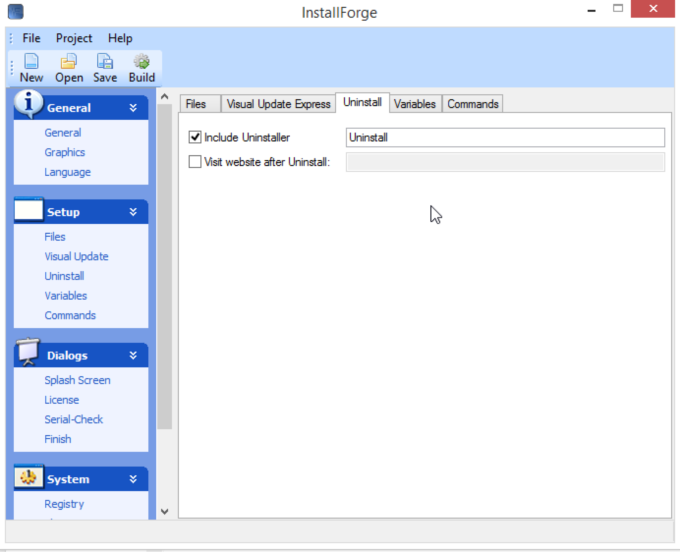Image resolution: width=680 pixels, height=552 pixels.
Task: Switch to the Variables tab
Action: click(x=415, y=104)
